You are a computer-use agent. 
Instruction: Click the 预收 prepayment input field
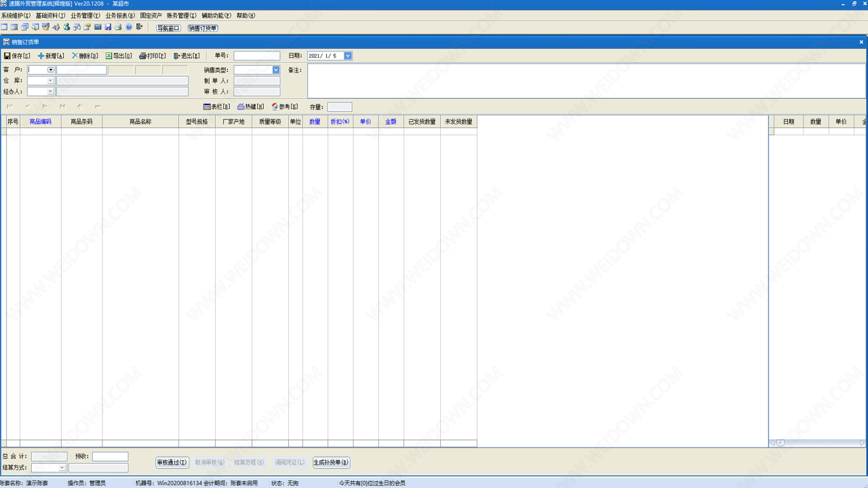(x=110, y=457)
